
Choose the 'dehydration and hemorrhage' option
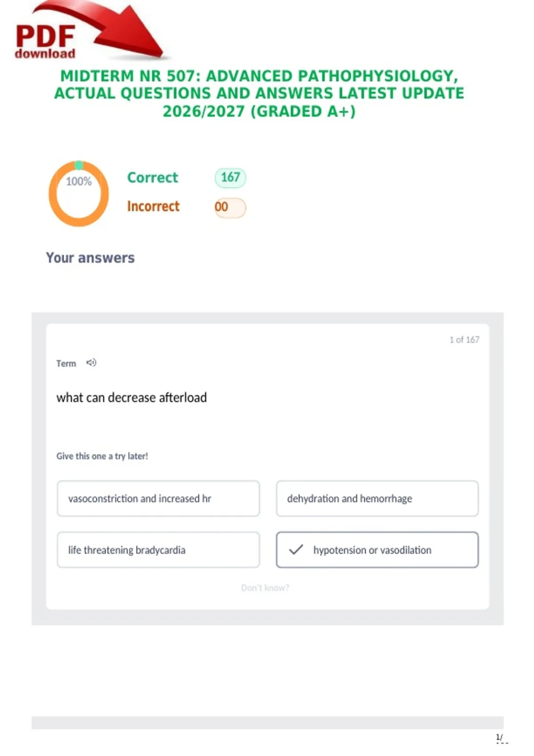[x=377, y=499]
